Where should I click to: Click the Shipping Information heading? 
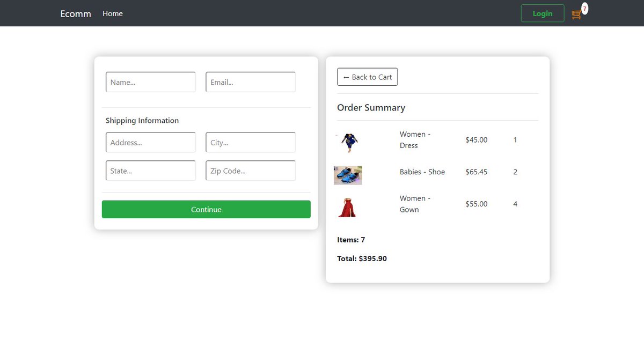coord(142,121)
